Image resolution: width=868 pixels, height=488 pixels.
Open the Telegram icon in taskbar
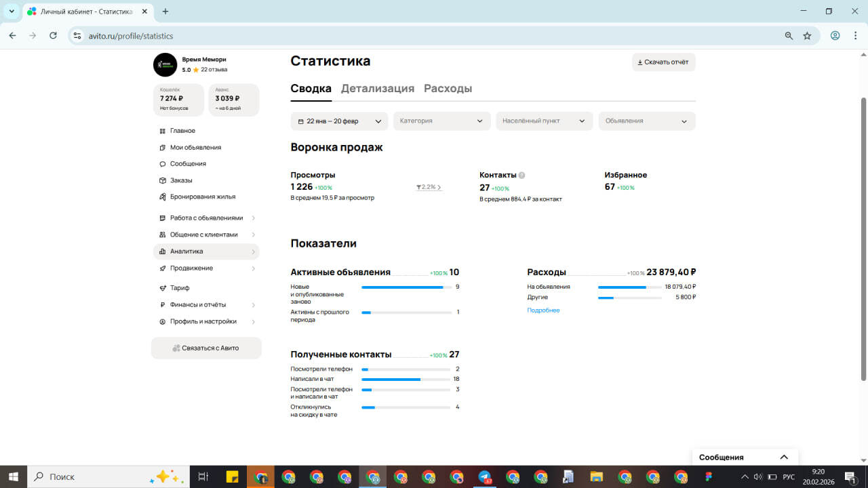pos(485,476)
